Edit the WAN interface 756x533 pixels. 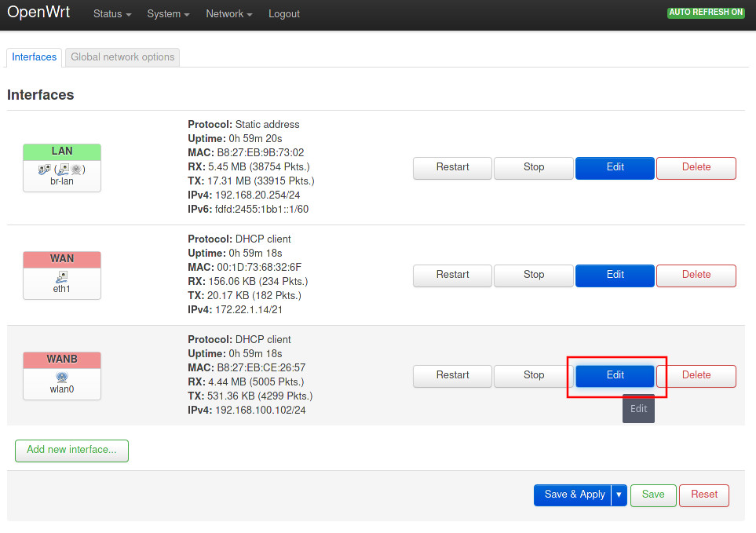615,276
